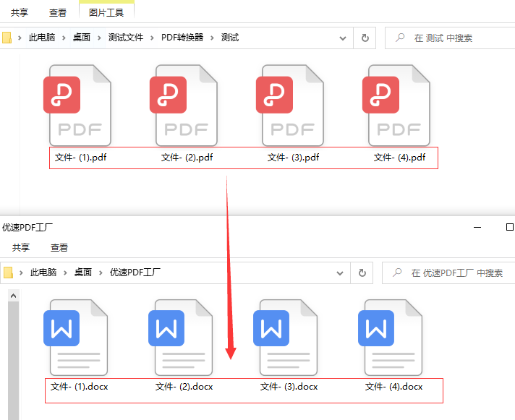Open the 共享 tab in the 测试 window

[x=20, y=13]
